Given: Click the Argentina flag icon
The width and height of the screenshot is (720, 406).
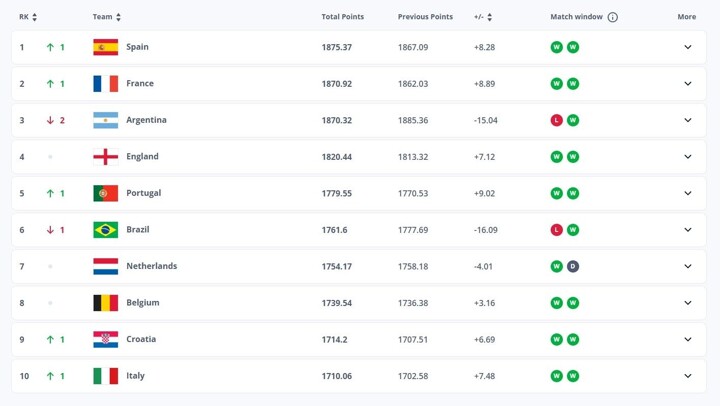Looking at the screenshot, I should (105, 120).
